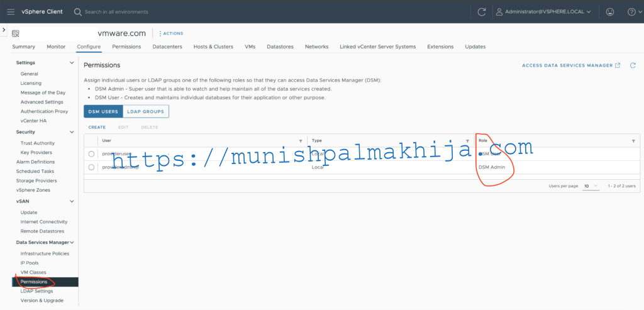
Task: Click CREATE to add a user
Action: (97, 127)
